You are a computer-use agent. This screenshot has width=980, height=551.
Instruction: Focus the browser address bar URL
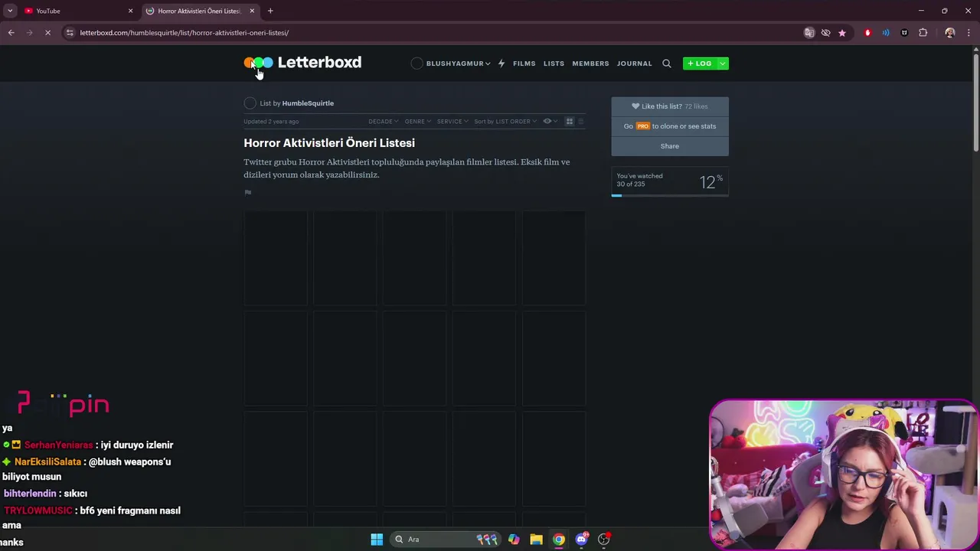point(185,33)
